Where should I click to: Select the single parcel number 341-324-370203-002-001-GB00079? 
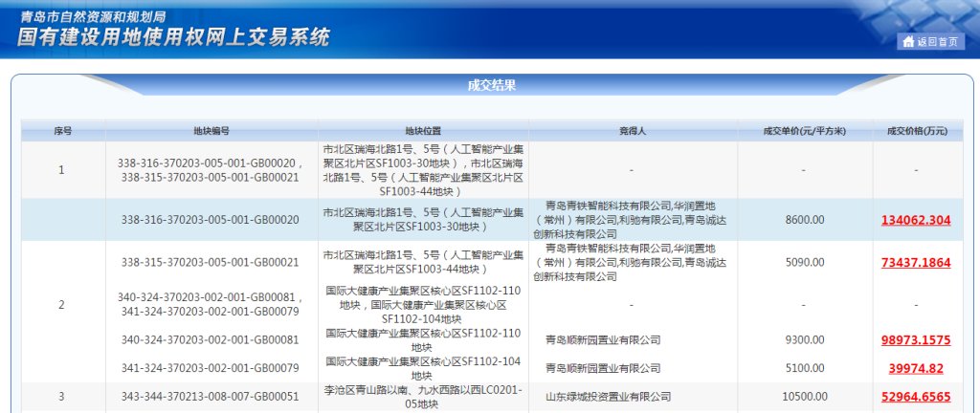(x=211, y=368)
